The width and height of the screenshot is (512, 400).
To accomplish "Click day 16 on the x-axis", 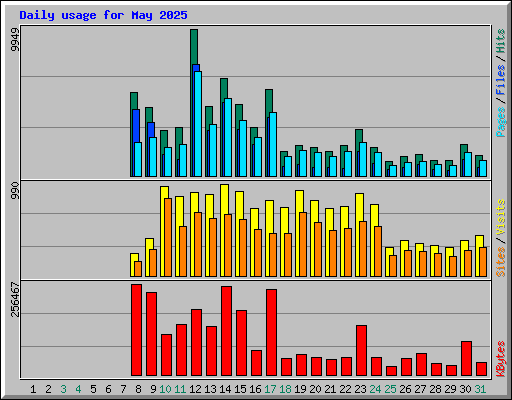I will click(x=255, y=389).
